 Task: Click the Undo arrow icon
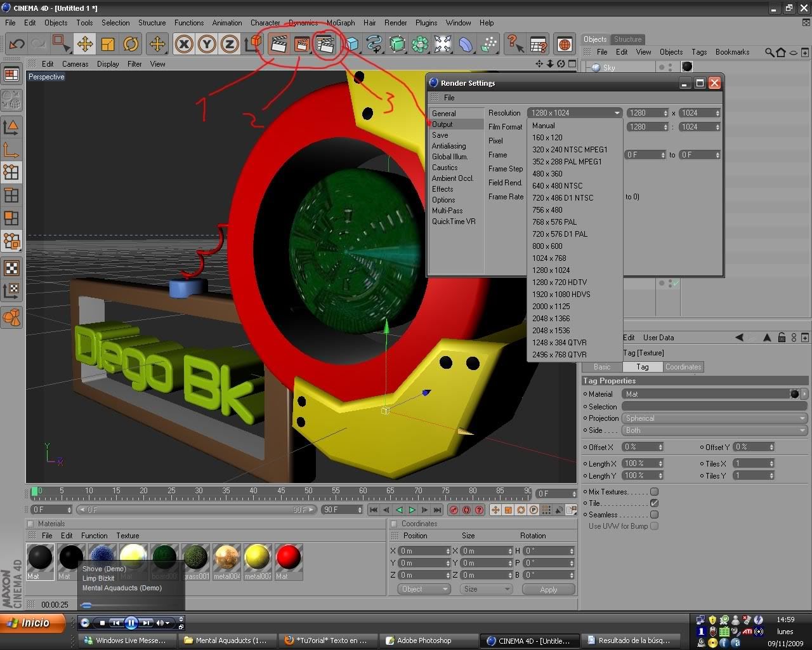pyautogui.click(x=16, y=44)
